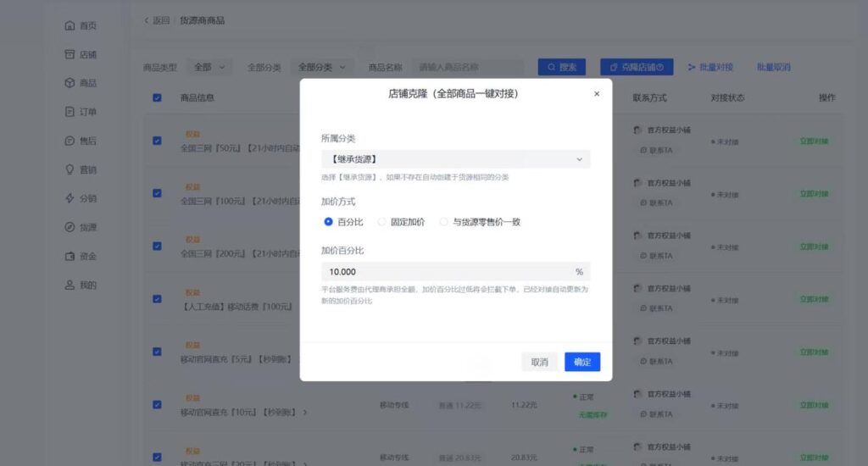Click 确定 to confirm the clone
868x466 pixels.
click(582, 362)
